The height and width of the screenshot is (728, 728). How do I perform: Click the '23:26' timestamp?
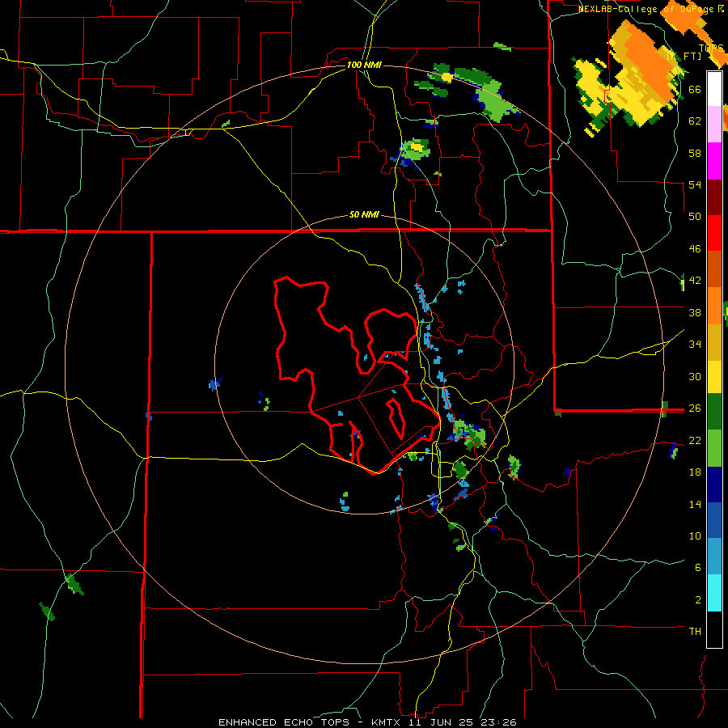pyautogui.click(x=500, y=722)
